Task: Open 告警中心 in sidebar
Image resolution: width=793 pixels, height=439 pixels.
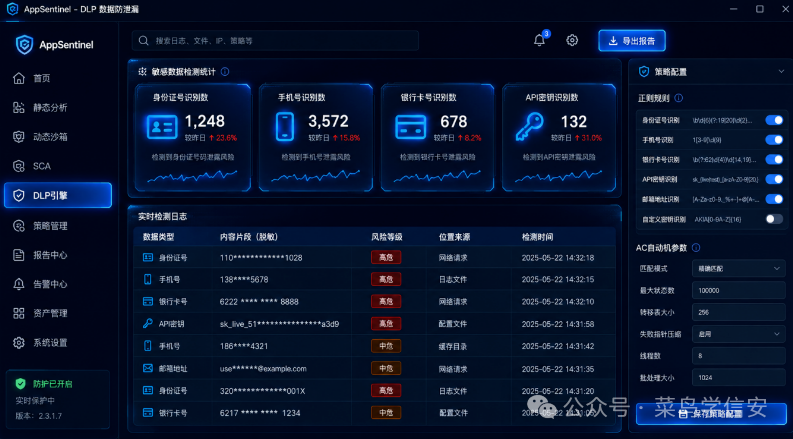Action: (58, 284)
